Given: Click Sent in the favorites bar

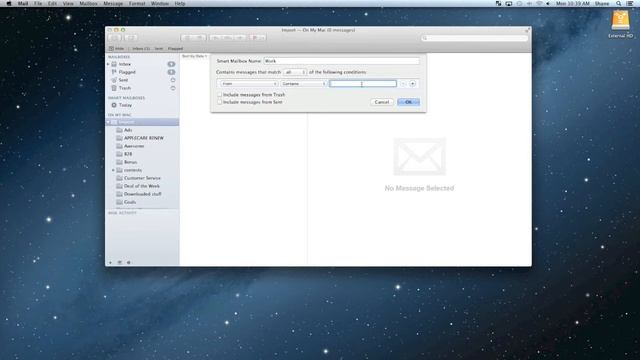Looking at the screenshot, I should coord(159,49).
